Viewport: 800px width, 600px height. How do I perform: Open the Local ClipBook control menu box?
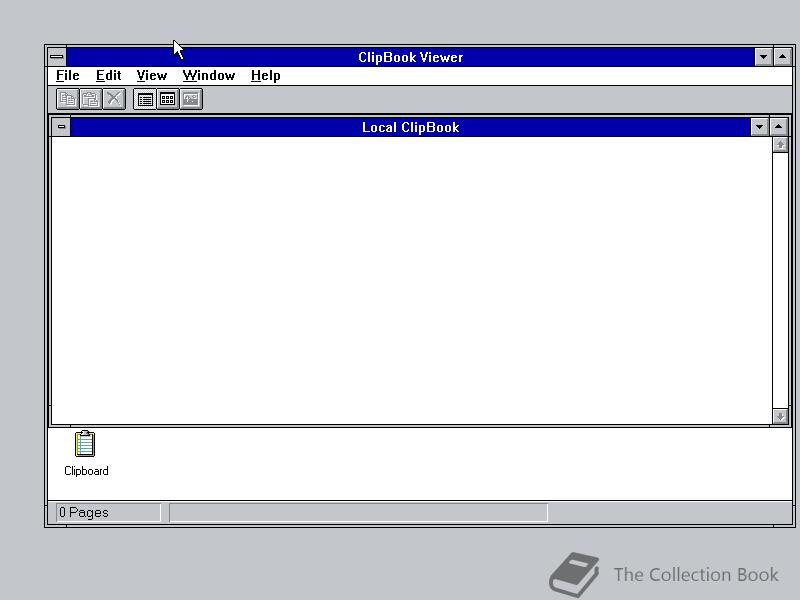coord(60,127)
